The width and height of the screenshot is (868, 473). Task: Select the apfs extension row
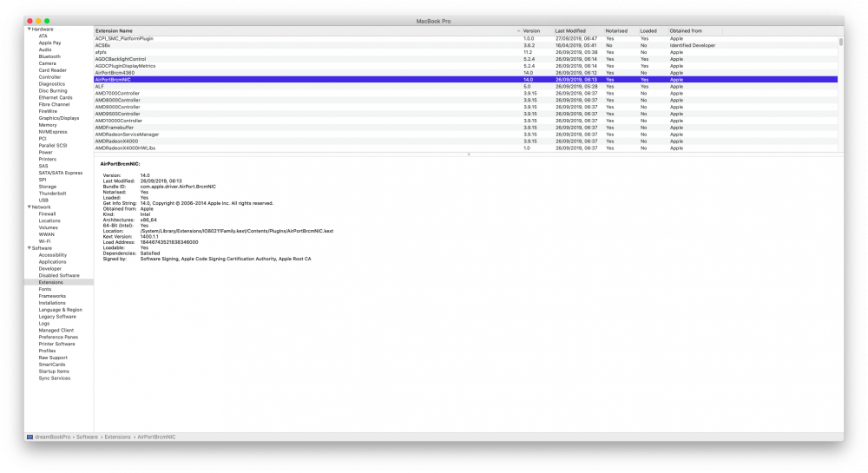click(465, 52)
